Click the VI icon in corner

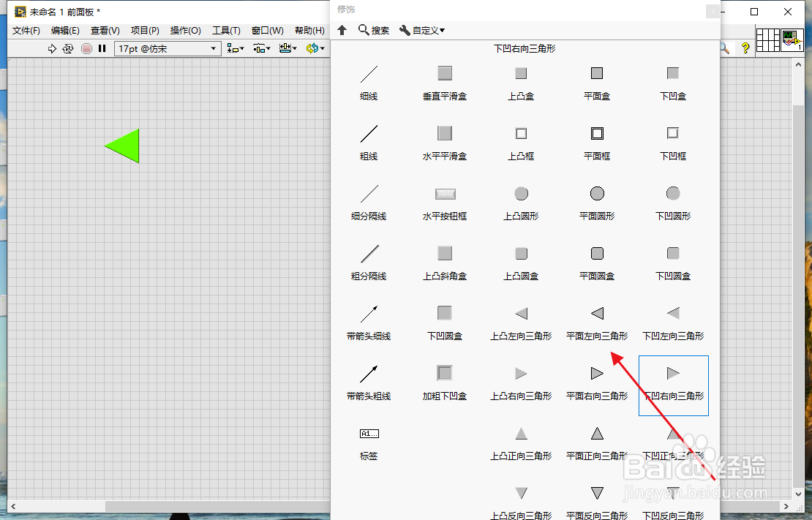(792, 40)
